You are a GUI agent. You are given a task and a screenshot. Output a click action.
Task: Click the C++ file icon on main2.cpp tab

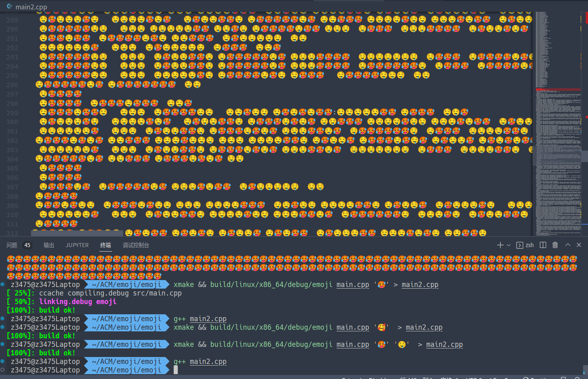click(9, 7)
